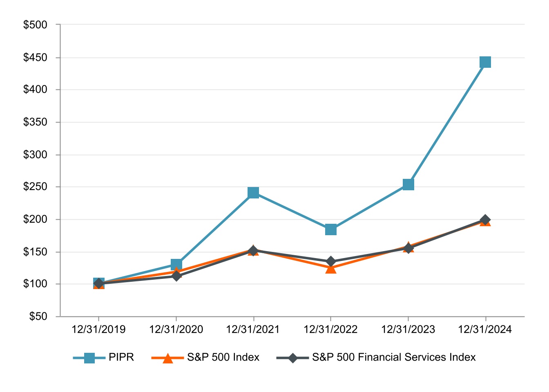
Task: Click the 12/31/2024 x-axis date label
Action: 485,330
